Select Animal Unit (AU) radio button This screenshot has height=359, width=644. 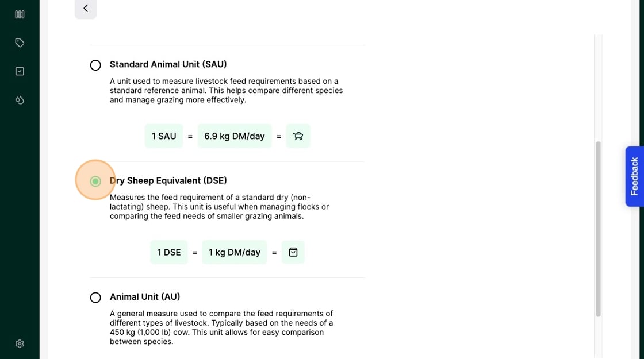[x=95, y=298]
